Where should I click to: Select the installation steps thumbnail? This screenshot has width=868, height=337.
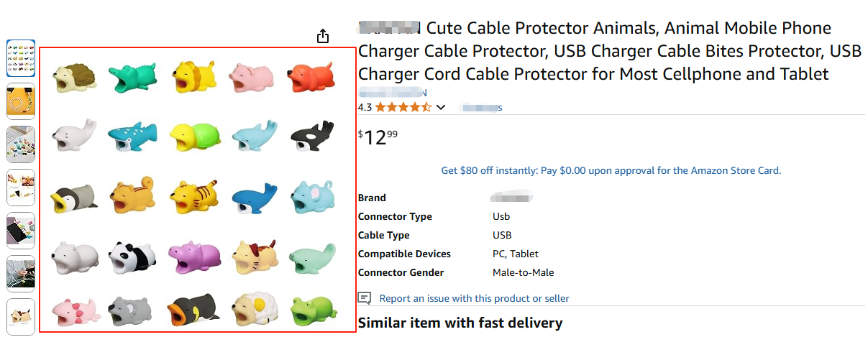coord(20,188)
